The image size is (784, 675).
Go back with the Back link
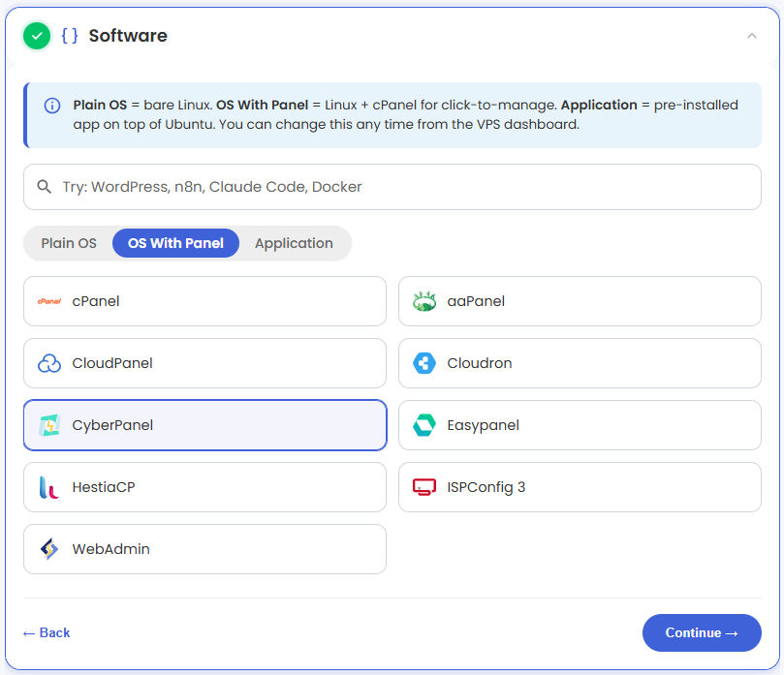point(47,632)
